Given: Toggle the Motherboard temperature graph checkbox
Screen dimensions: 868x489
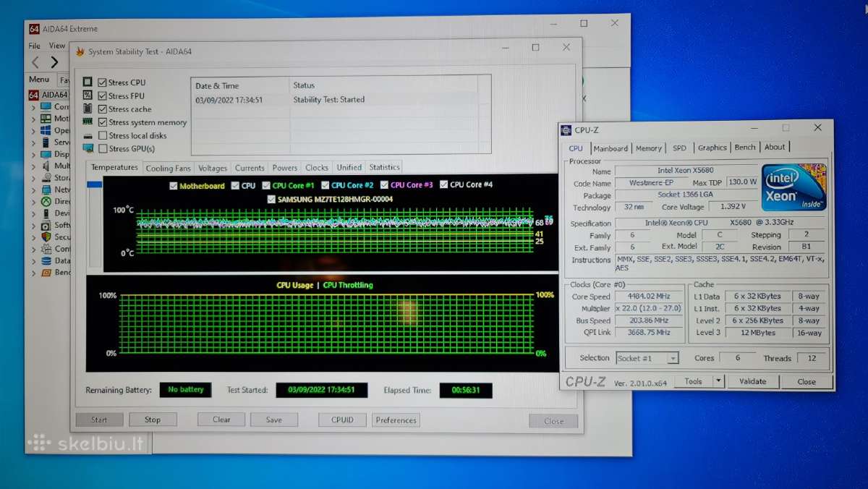Looking at the screenshot, I should click(173, 185).
